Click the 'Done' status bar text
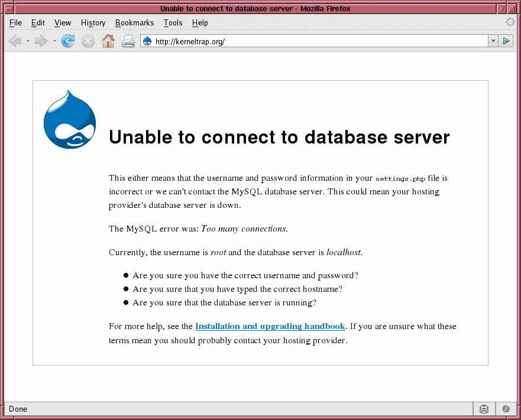 (x=18, y=409)
